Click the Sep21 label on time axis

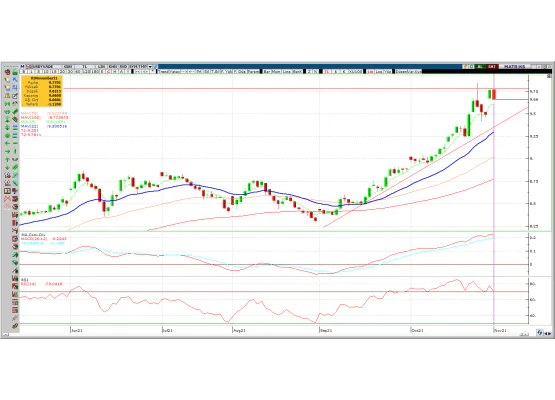(326, 330)
